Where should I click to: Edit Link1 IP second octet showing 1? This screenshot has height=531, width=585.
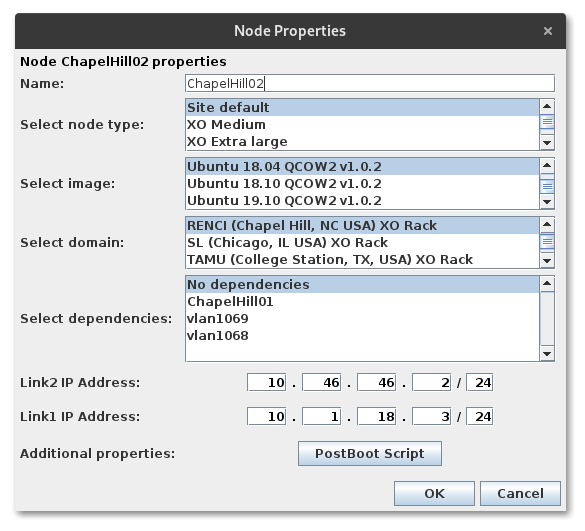pyautogui.click(x=322, y=416)
